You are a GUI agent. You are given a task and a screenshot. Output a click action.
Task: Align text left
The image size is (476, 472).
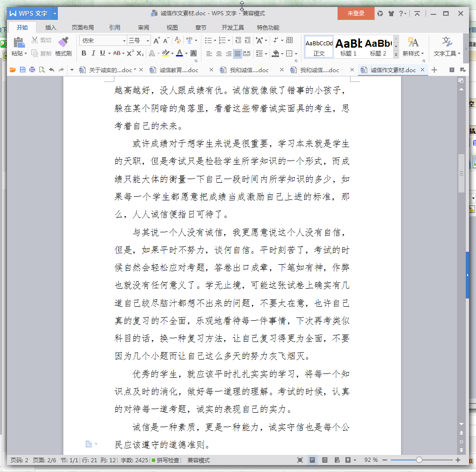[209, 54]
